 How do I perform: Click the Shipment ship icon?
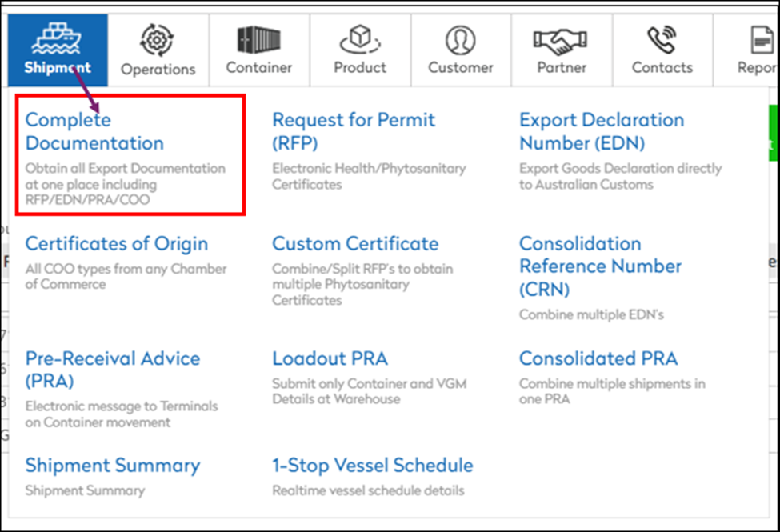pyautogui.click(x=56, y=39)
